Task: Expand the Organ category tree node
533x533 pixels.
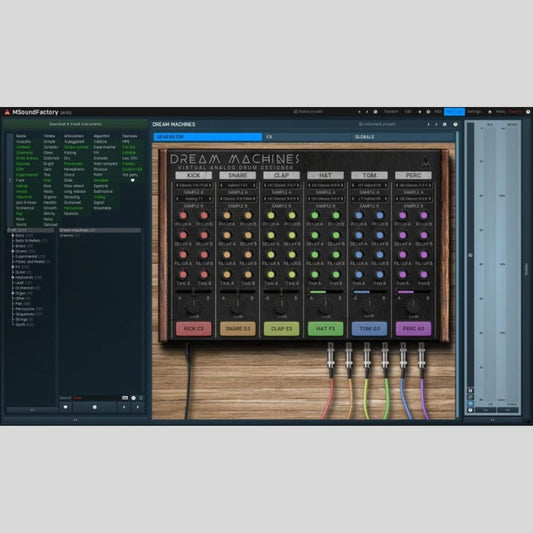Action: 13,293
